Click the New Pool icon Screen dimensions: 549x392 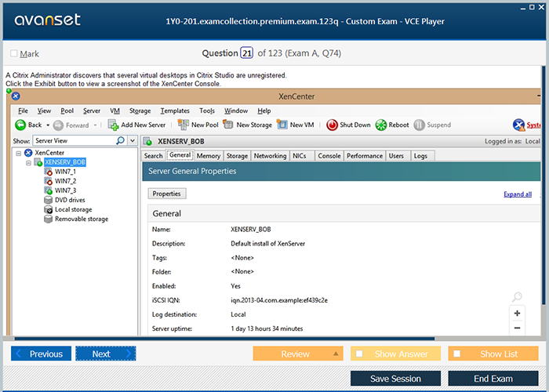184,125
